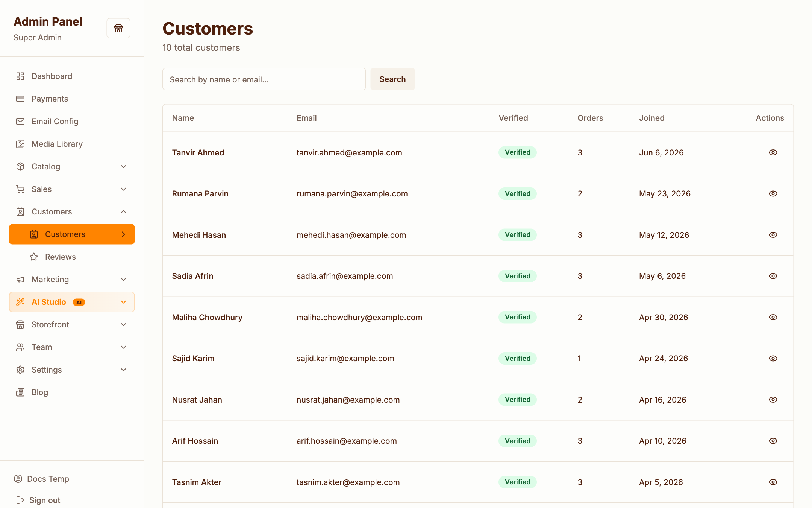
Task: Open the Payments page
Action: pyautogui.click(x=72, y=99)
